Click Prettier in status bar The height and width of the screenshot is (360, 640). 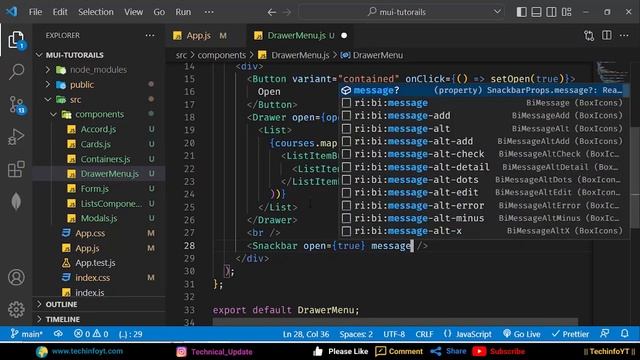pos(570,334)
